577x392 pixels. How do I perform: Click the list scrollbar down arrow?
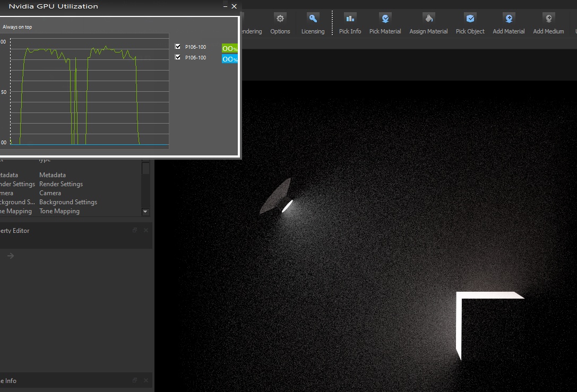(145, 212)
